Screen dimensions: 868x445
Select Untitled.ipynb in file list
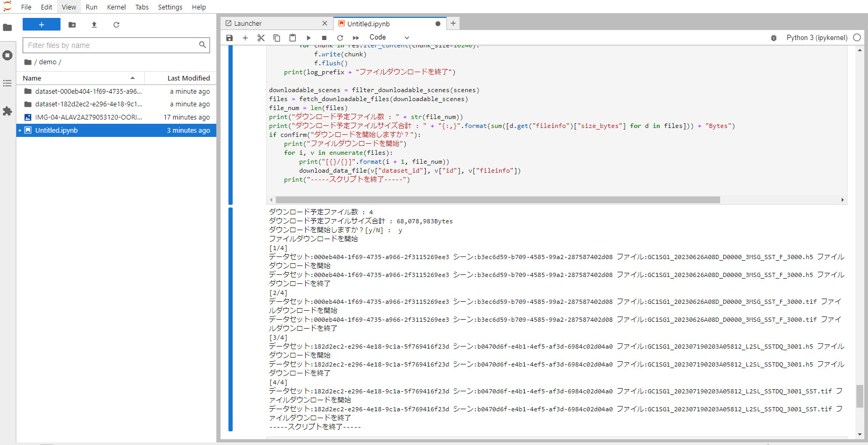click(x=116, y=130)
